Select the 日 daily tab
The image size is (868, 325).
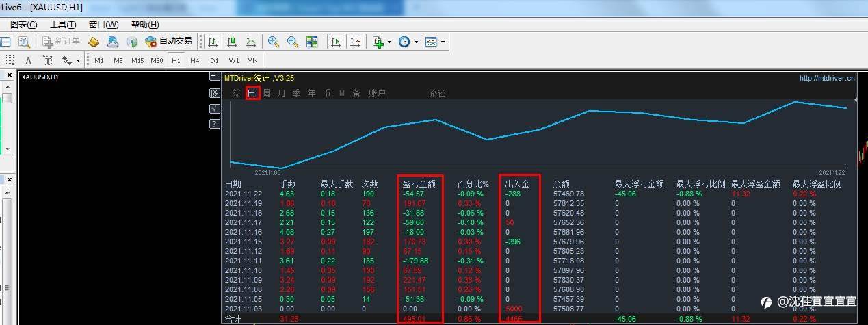[252, 93]
